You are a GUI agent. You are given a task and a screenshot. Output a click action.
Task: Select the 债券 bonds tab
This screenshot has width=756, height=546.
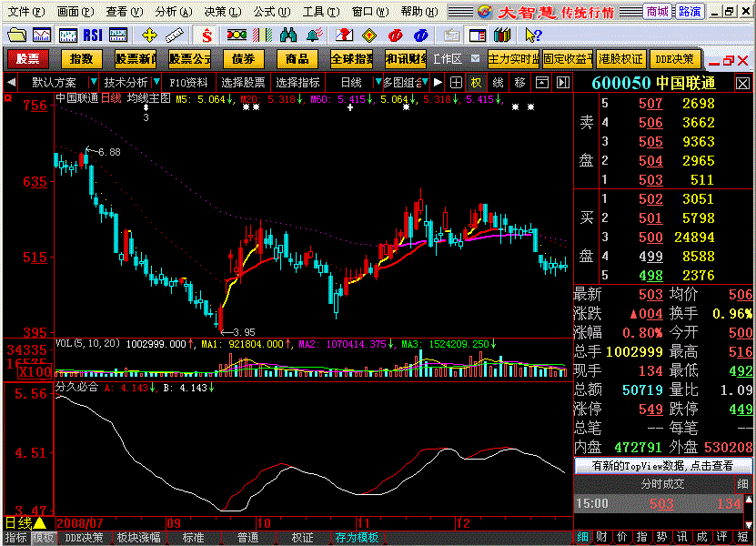coord(244,59)
